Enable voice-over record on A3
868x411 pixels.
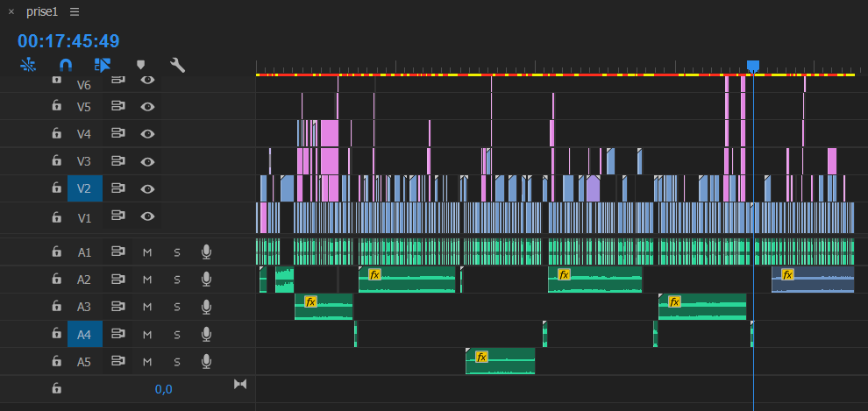click(x=207, y=307)
